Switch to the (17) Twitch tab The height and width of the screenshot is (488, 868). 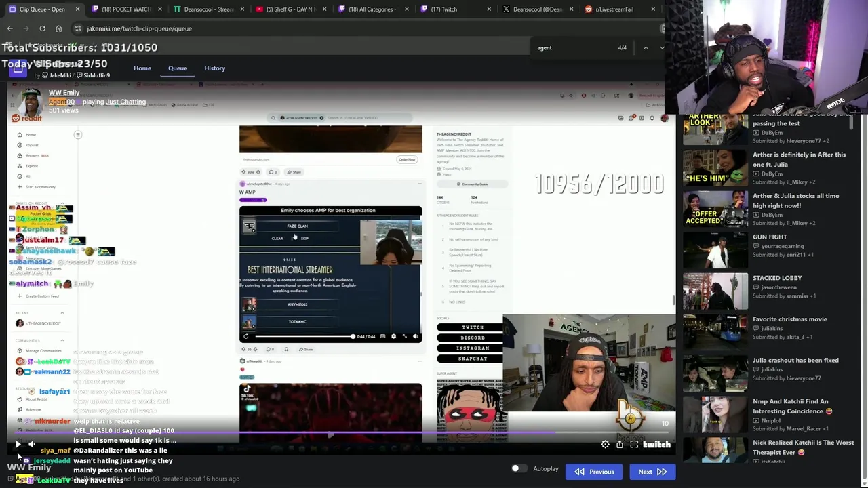[x=454, y=9]
